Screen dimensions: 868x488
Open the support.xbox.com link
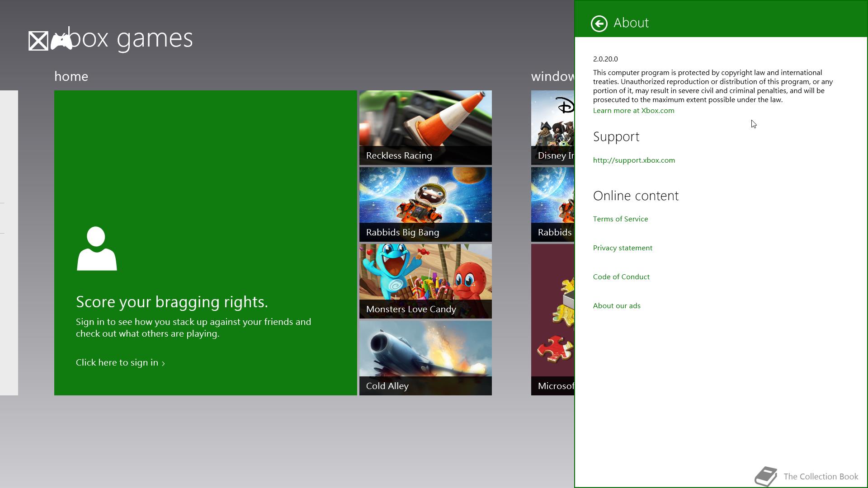pyautogui.click(x=634, y=160)
